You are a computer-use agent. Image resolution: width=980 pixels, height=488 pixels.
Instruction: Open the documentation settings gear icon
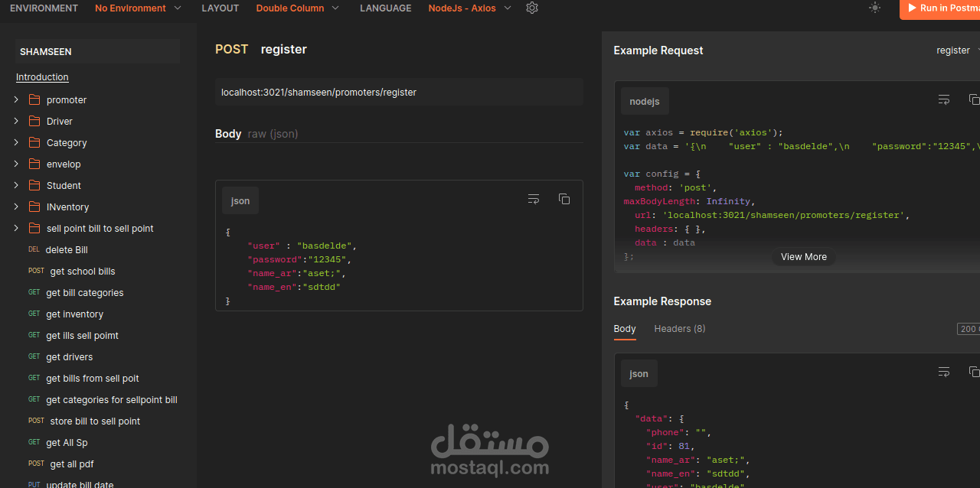[532, 8]
